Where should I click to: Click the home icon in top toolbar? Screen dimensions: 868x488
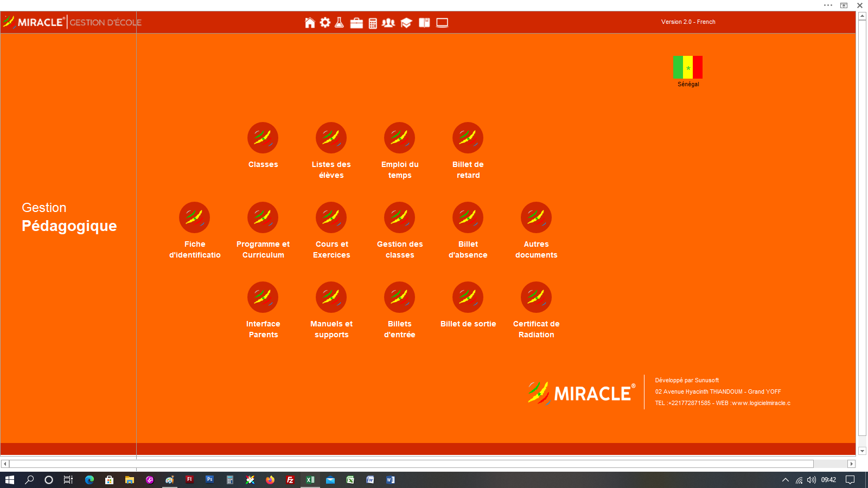pyautogui.click(x=310, y=23)
